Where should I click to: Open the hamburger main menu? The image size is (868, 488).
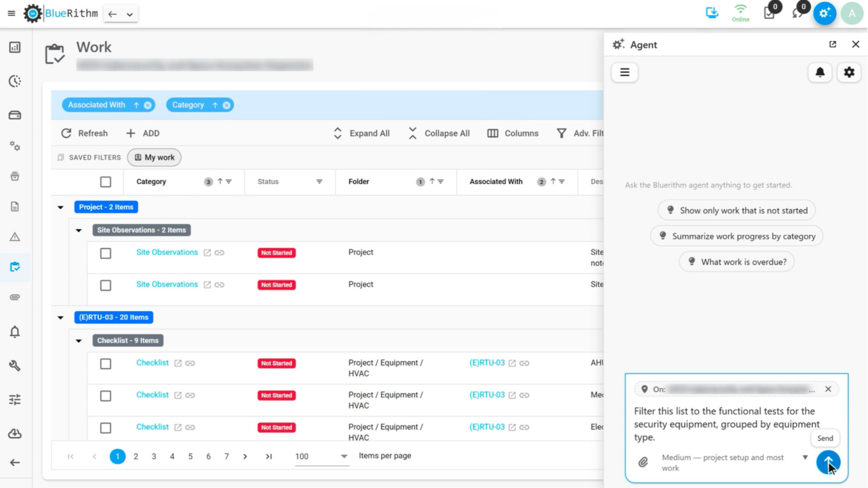tap(11, 14)
